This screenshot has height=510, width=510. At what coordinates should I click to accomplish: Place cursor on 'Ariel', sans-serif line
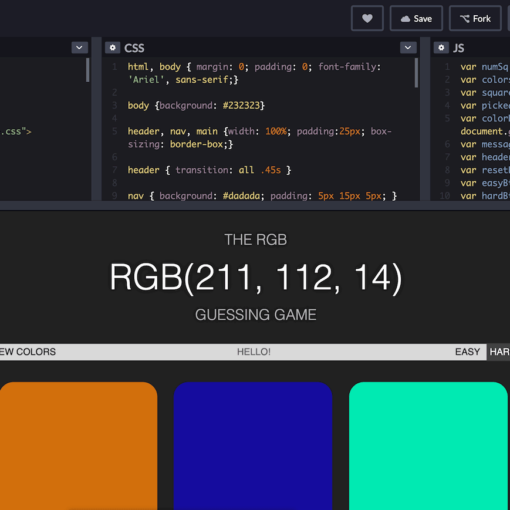coord(183,80)
